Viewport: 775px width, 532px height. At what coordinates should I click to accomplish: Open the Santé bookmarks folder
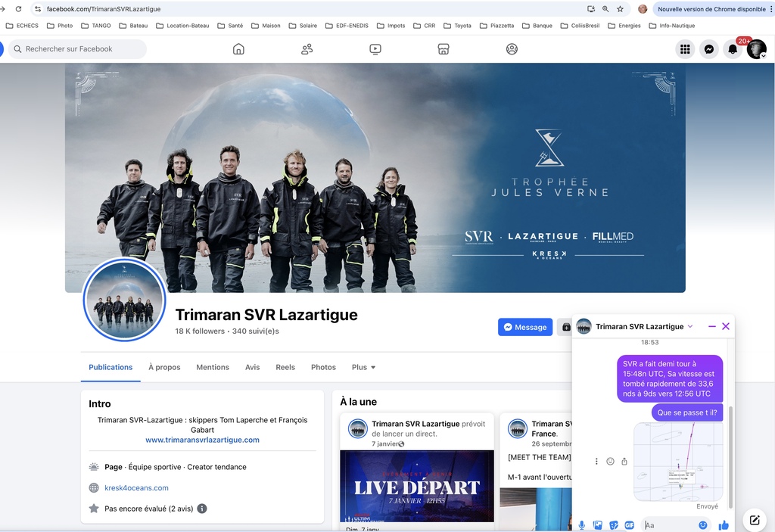click(x=230, y=26)
